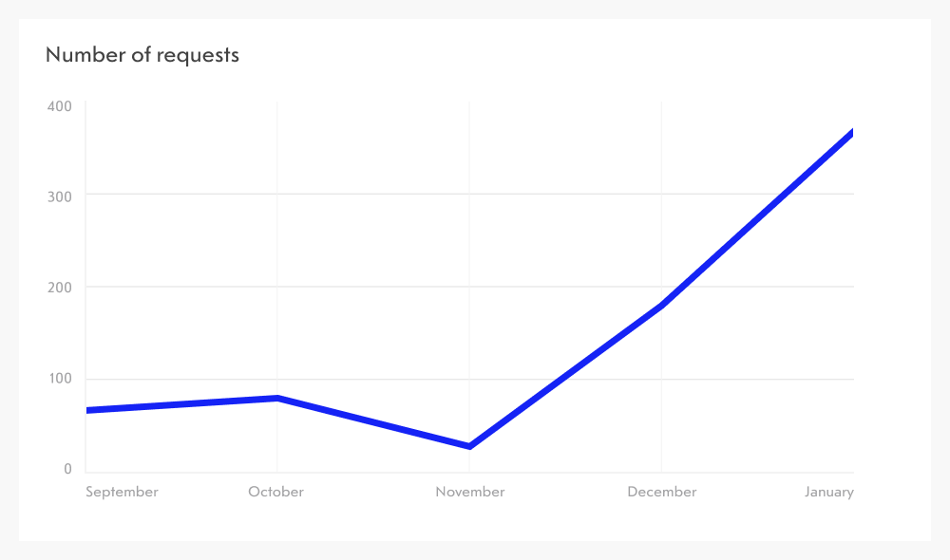Select the December data point on the line
This screenshot has width=950, height=560.
click(661, 306)
